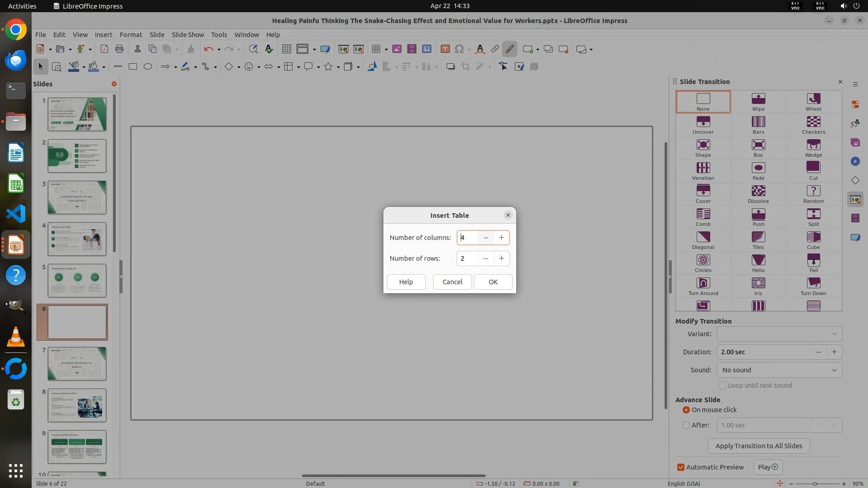Viewport: 868px width, 488px height.
Task: Open VLC from the Ubuntu dock
Action: point(15,338)
